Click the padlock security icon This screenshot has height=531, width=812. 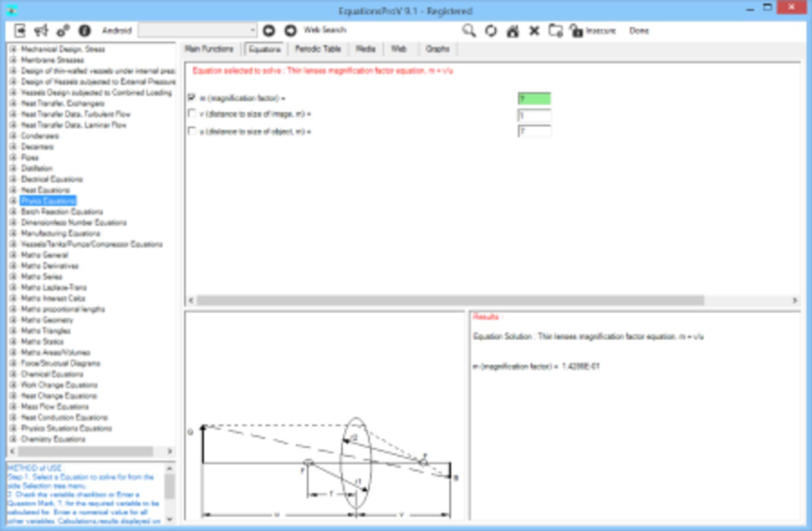click(x=576, y=31)
